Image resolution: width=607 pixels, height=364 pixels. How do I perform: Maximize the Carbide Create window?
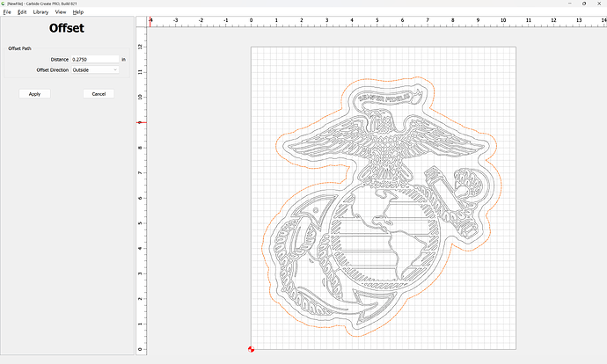tap(584, 4)
